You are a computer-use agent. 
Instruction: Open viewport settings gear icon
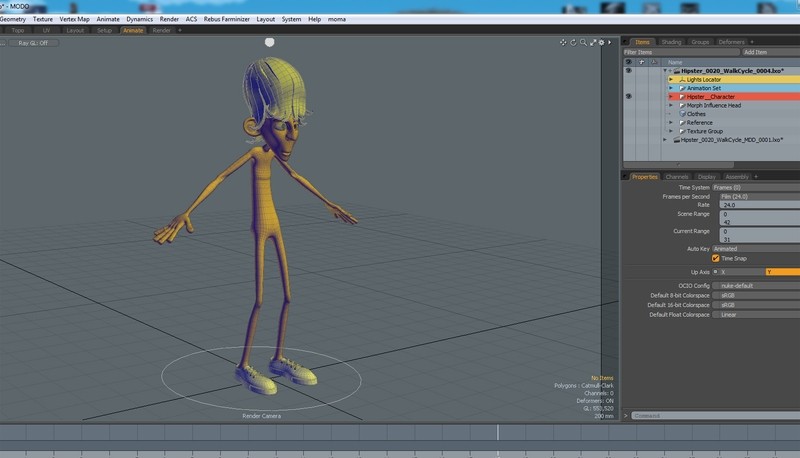pos(600,43)
